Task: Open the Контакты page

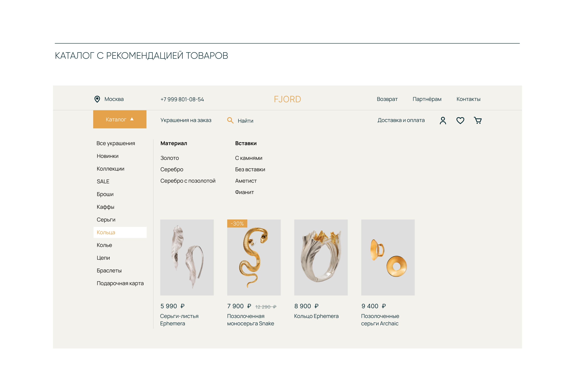Action: (468, 99)
